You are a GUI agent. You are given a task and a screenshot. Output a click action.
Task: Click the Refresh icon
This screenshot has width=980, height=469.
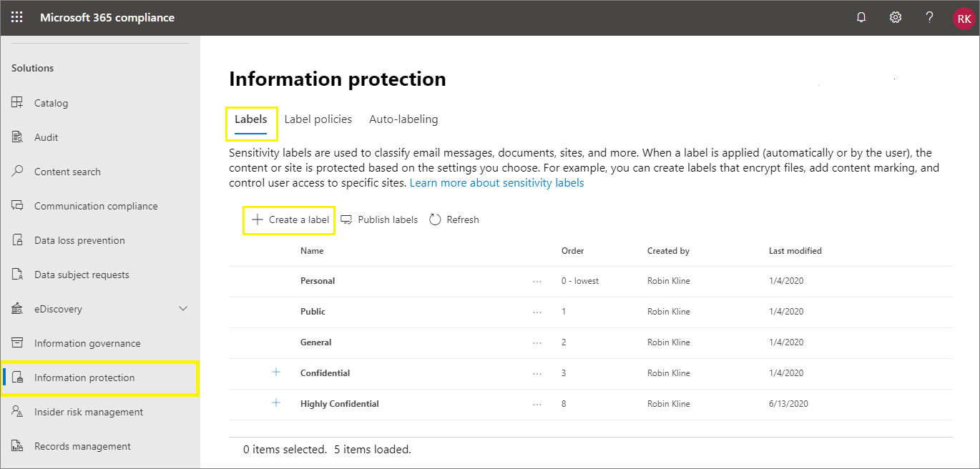[435, 220]
